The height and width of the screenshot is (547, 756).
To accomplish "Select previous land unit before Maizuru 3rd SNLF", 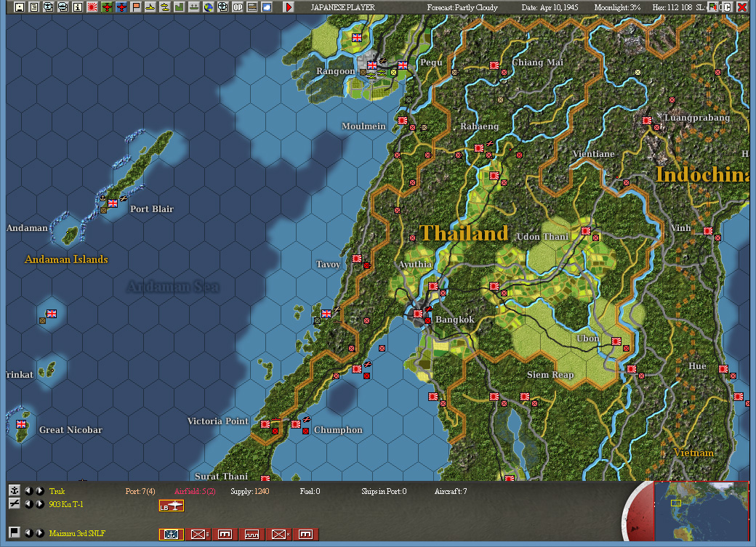I will tap(29, 533).
